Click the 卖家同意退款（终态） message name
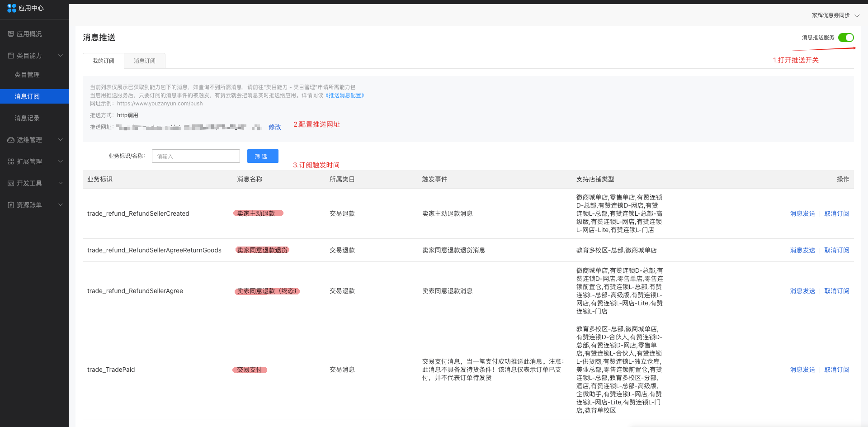 (x=267, y=291)
